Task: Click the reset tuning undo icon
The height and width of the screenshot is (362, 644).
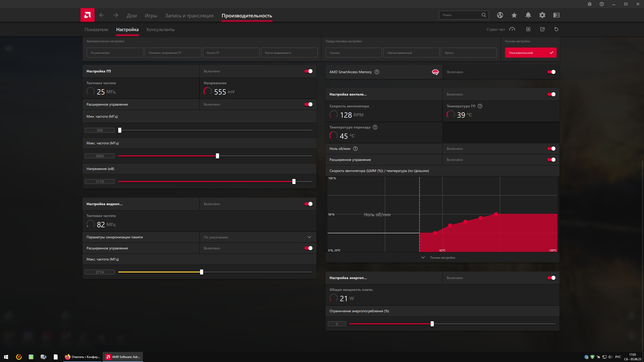Action: pos(556,29)
